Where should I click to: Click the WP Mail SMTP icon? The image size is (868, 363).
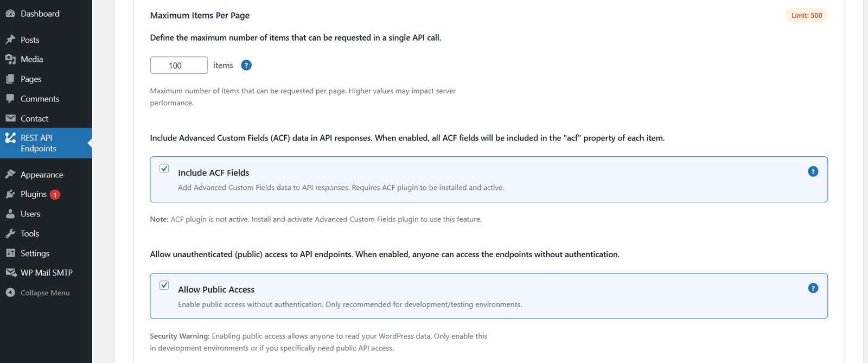pos(11,272)
